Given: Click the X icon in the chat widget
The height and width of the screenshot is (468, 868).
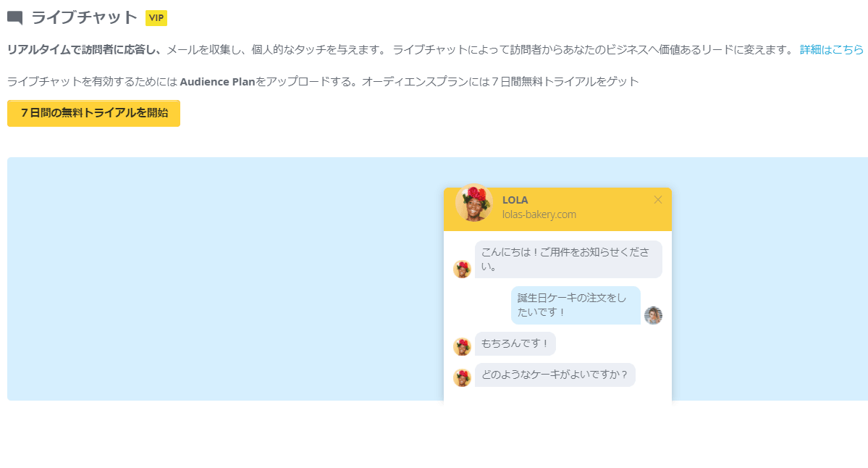Looking at the screenshot, I should 658,200.
